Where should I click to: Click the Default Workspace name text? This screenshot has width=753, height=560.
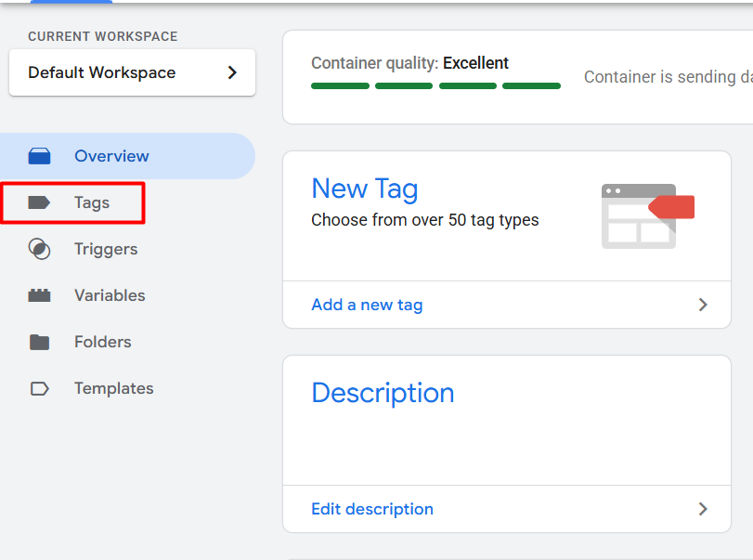[x=101, y=72]
